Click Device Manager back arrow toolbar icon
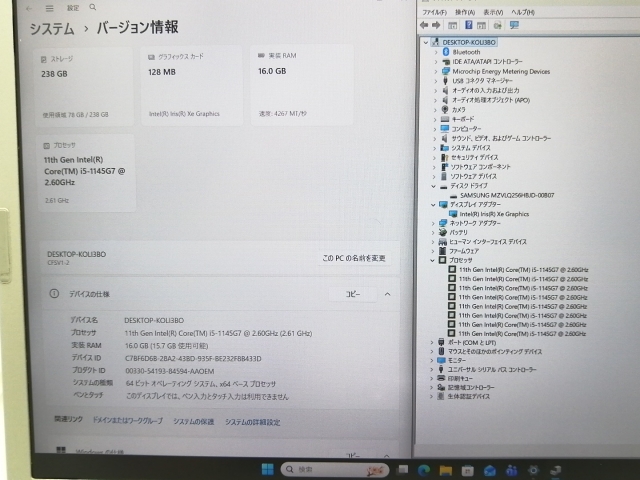 click(424, 25)
